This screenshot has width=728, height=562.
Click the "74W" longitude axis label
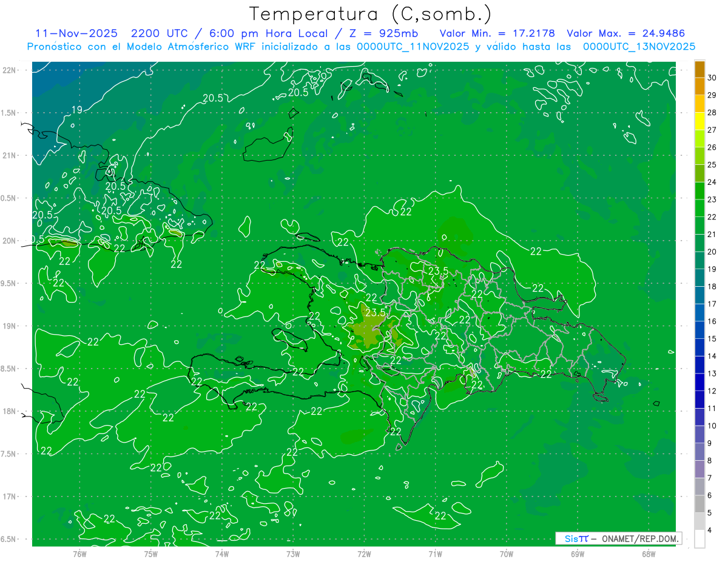222,554
